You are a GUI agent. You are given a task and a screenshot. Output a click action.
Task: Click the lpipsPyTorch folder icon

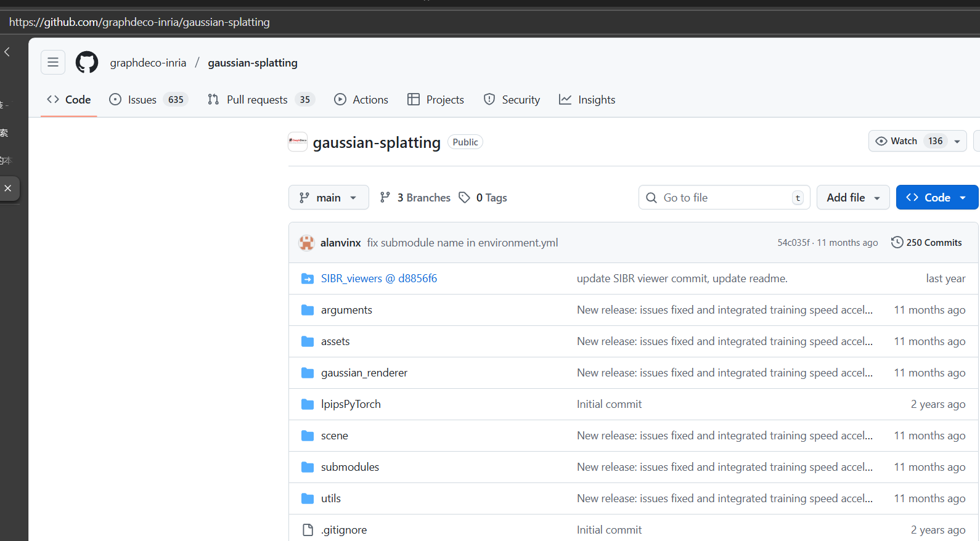tap(308, 404)
